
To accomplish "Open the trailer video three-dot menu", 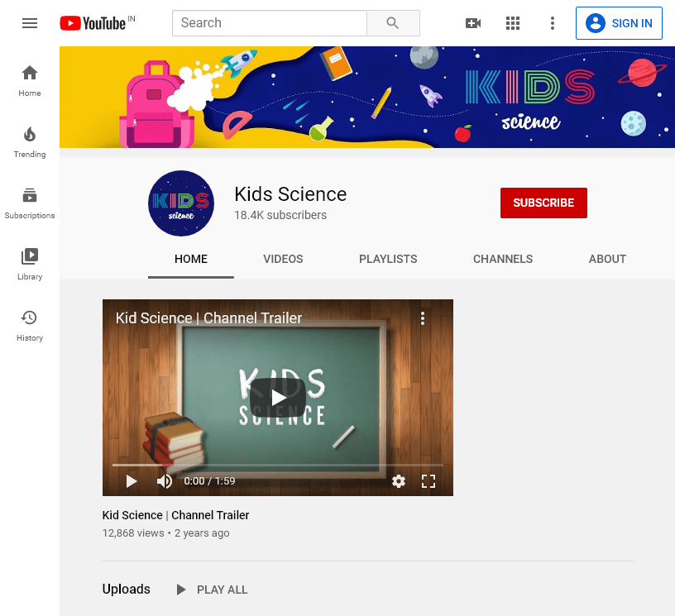I will tap(423, 318).
